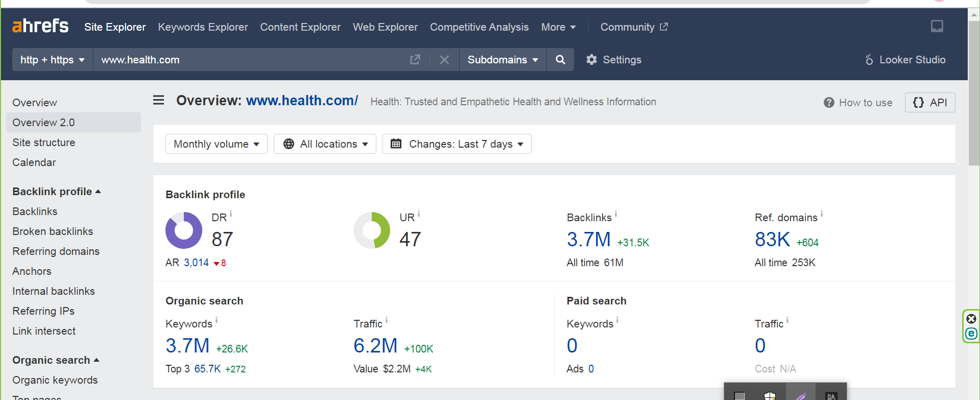This screenshot has width=980, height=400.
Task: Click organic Keywords 3.7M value
Action: pyautogui.click(x=187, y=346)
